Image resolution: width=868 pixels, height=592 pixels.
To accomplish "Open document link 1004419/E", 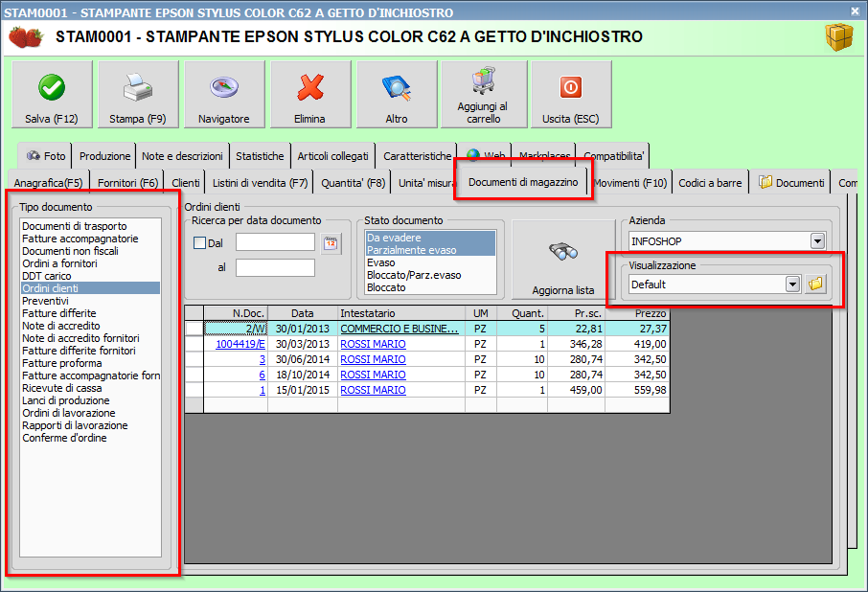I will [240, 344].
